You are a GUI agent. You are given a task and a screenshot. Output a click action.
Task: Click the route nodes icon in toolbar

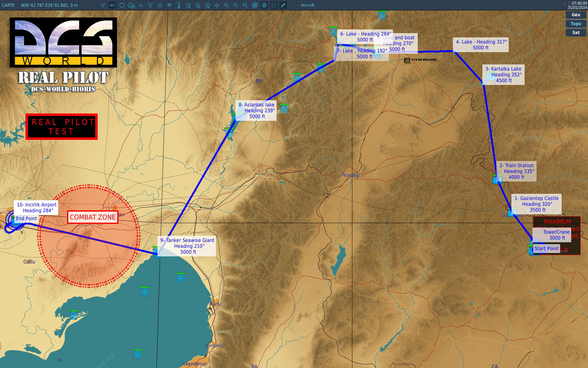point(150,5)
